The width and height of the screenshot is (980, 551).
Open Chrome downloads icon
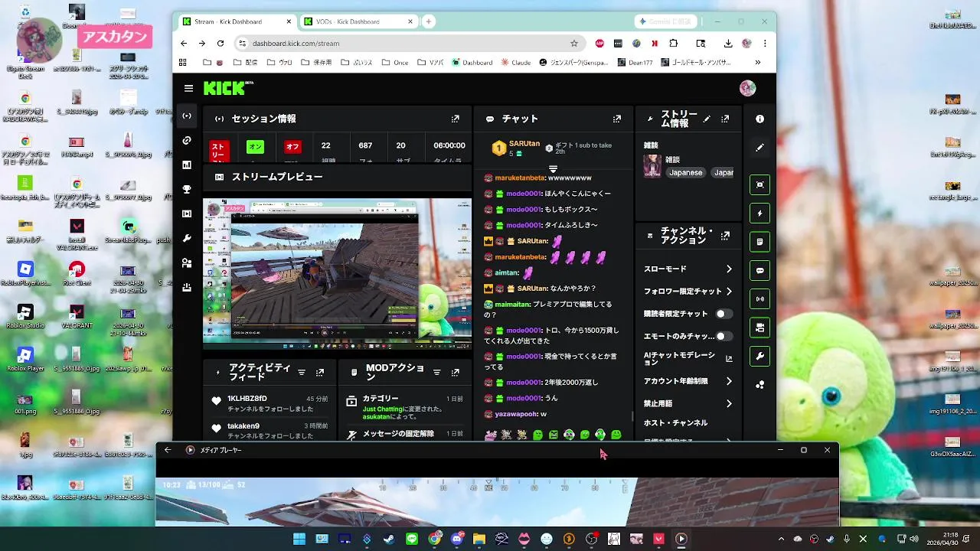click(728, 44)
